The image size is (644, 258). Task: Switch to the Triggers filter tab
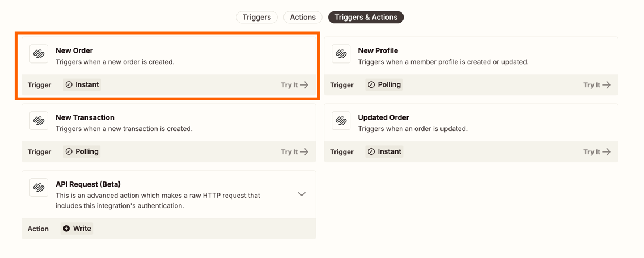tap(257, 17)
